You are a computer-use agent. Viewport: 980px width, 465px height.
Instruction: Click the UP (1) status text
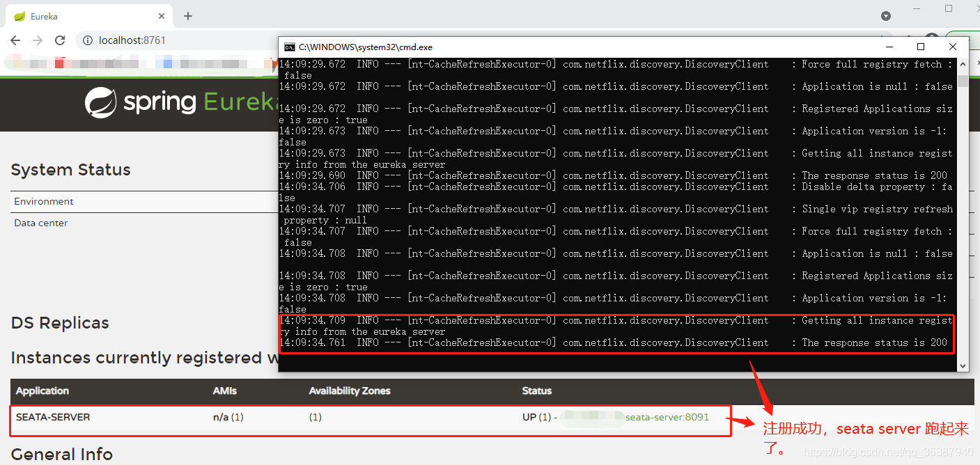536,417
